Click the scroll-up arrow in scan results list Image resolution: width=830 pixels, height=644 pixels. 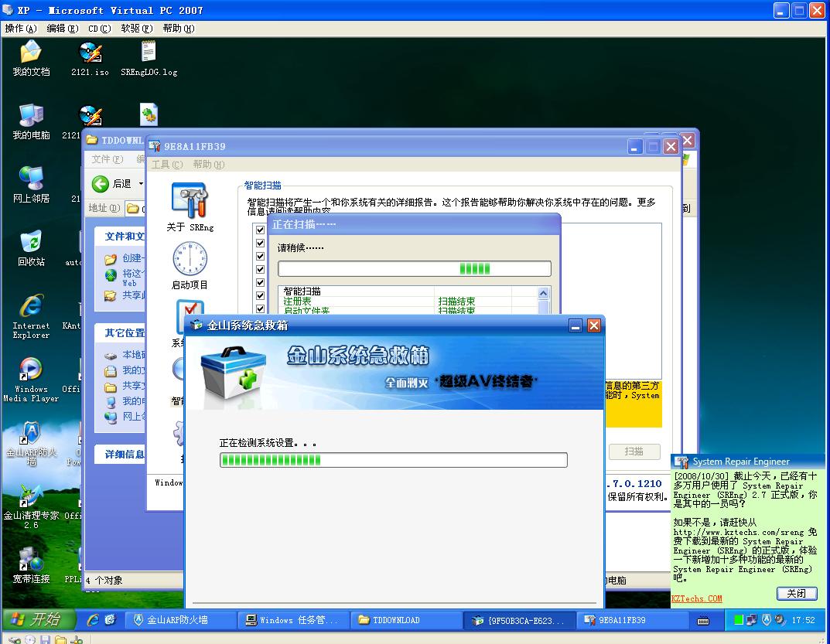click(543, 293)
